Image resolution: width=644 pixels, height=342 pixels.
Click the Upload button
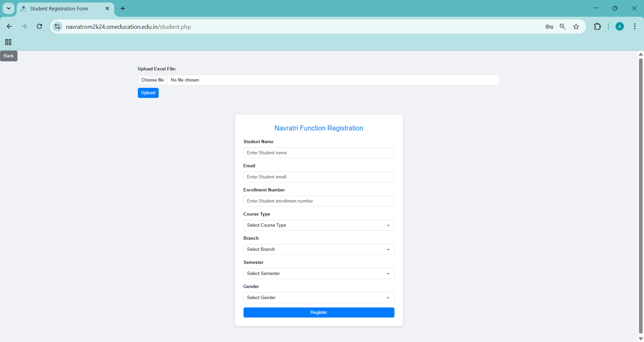[x=148, y=93]
